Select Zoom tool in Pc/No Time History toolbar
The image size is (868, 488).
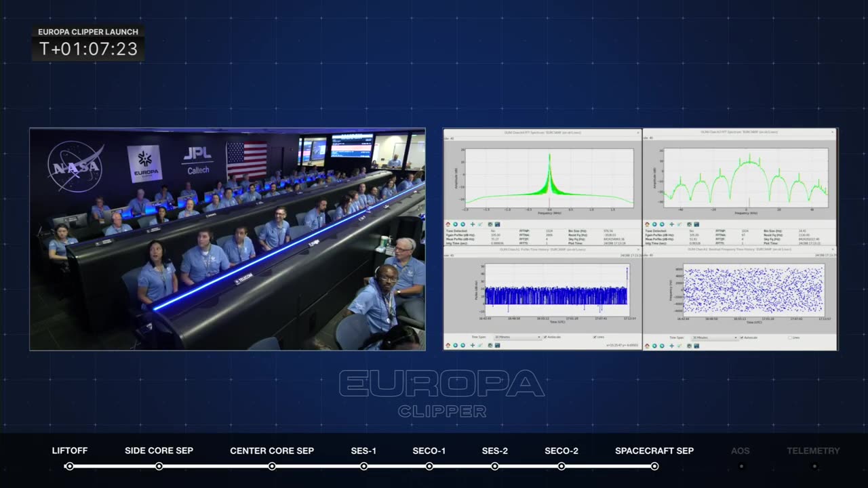pyautogui.click(x=480, y=346)
